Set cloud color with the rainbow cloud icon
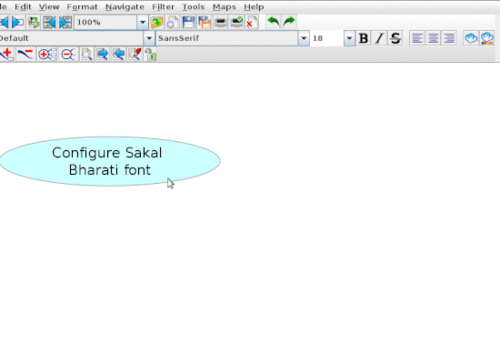Image resolution: width=500 pixels, height=364 pixels. (x=487, y=38)
